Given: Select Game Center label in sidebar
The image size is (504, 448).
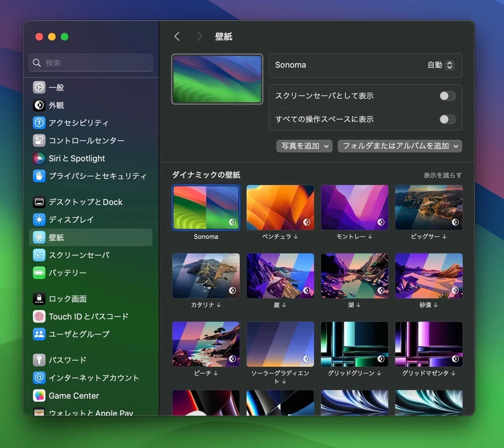Looking at the screenshot, I should pyautogui.click(x=74, y=395).
